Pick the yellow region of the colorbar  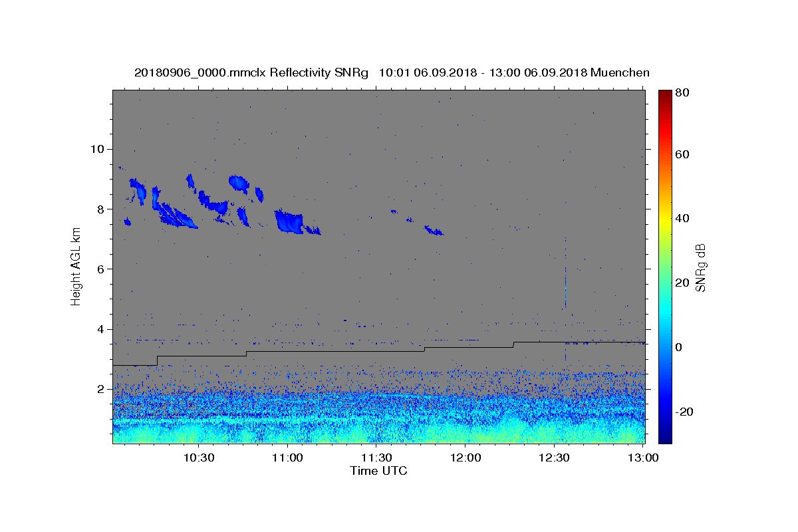pos(665,219)
